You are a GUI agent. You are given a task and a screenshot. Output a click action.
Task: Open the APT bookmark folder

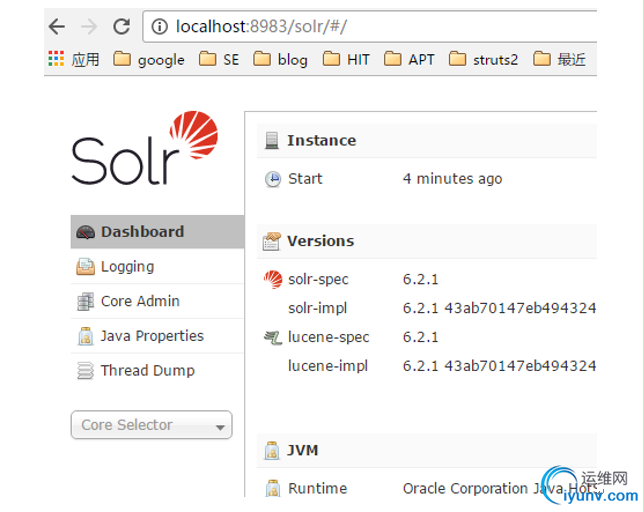point(409,60)
